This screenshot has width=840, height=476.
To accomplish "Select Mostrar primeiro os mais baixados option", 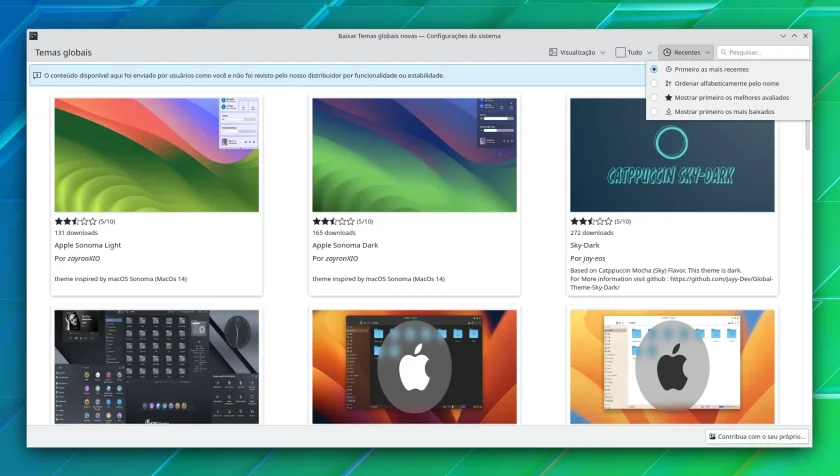I will (x=654, y=112).
